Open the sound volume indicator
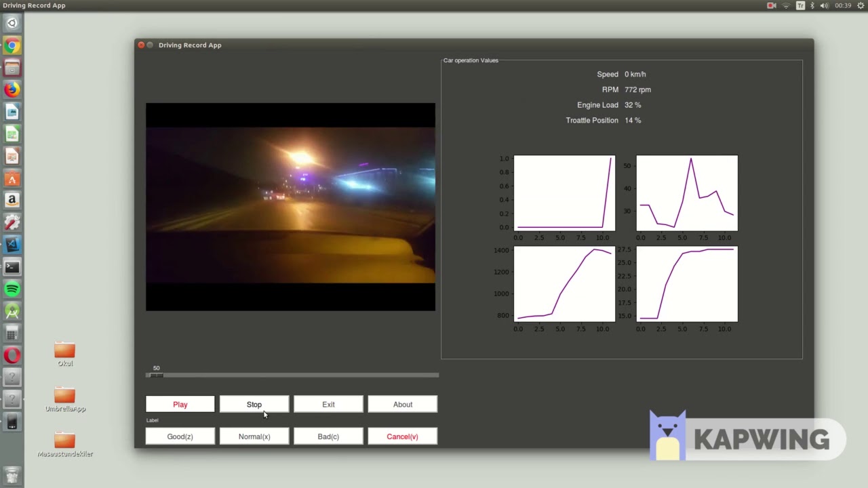 [x=824, y=5]
